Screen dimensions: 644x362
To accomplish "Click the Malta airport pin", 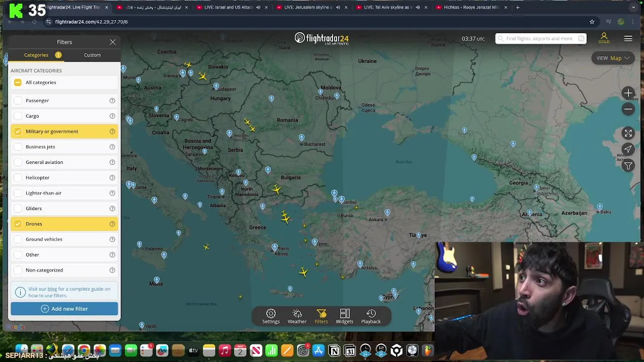I will coord(156,280).
